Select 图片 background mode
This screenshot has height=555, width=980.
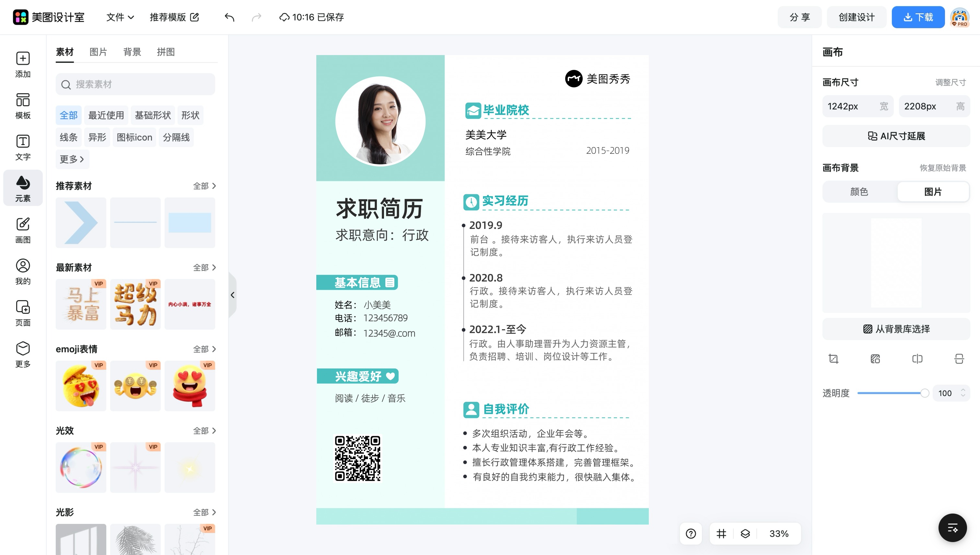pyautogui.click(x=933, y=192)
